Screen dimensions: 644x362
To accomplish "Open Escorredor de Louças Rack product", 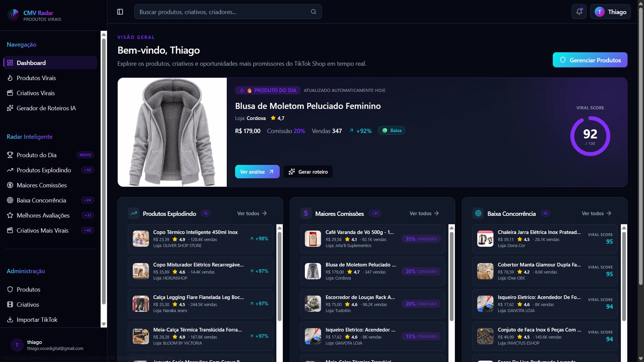I will pyautogui.click(x=372, y=304).
